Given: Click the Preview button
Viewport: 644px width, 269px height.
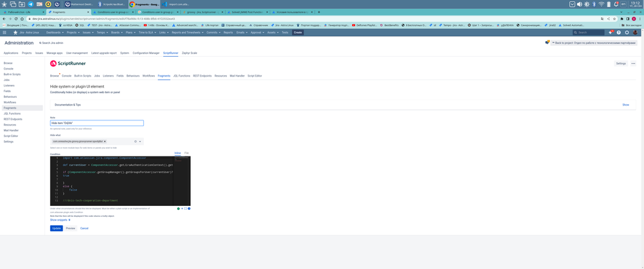Looking at the screenshot, I should tap(71, 228).
